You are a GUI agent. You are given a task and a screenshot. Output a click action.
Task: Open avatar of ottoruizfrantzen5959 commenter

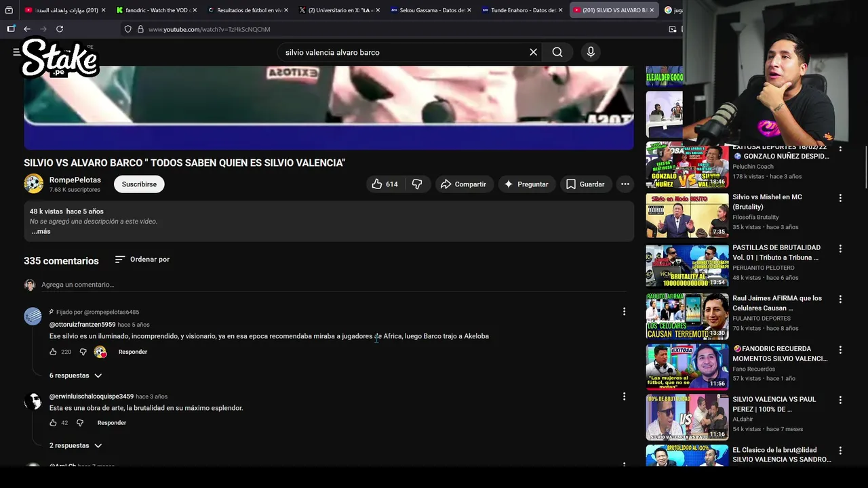tap(33, 317)
